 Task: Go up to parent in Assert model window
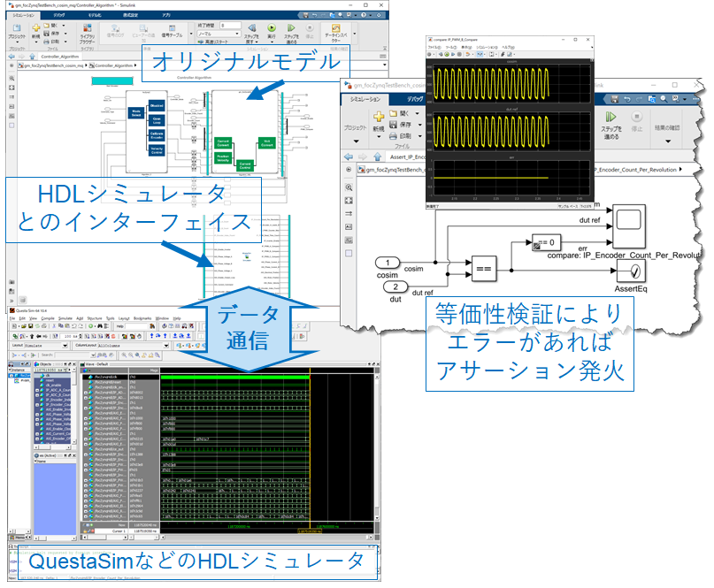[x=378, y=157]
